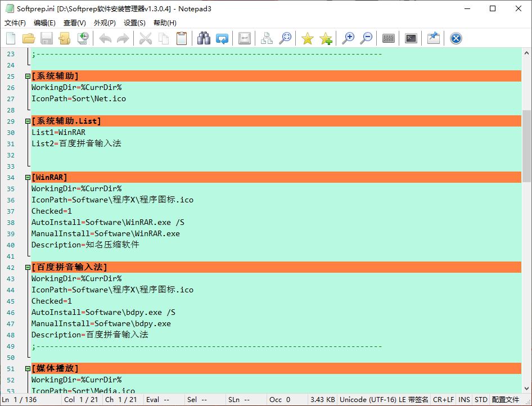Create a new file from the toolbar
The image size is (532, 406).
pyautogui.click(x=11, y=38)
